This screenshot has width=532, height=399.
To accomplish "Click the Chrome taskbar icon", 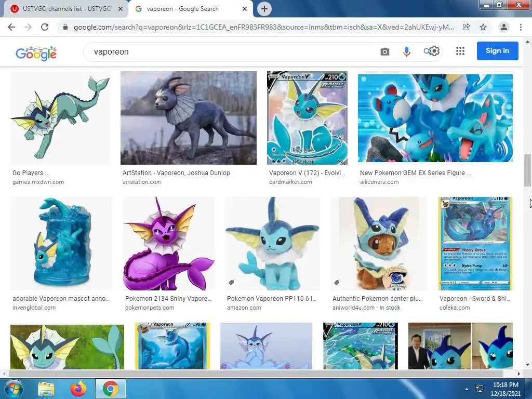I will 111,389.
